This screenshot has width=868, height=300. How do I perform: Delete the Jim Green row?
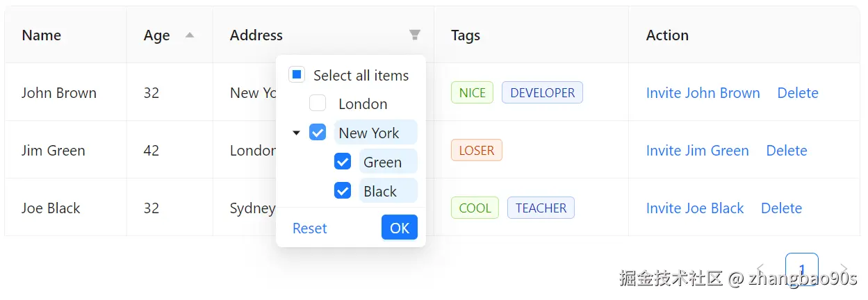[x=787, y=151]
